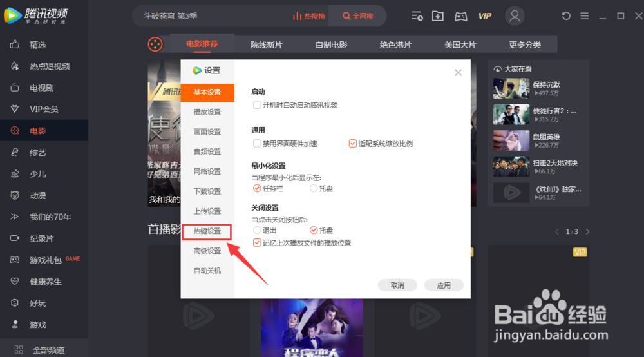This screenshot has height=357, width=644.
Task: Select 画面设置 in settings list
Action: [x=207, y=132]
